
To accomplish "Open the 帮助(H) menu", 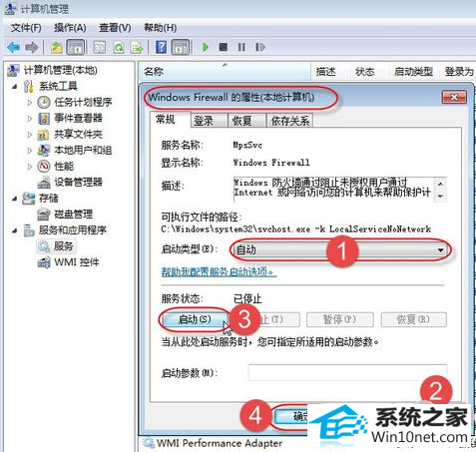I will [x=160, y=28].
